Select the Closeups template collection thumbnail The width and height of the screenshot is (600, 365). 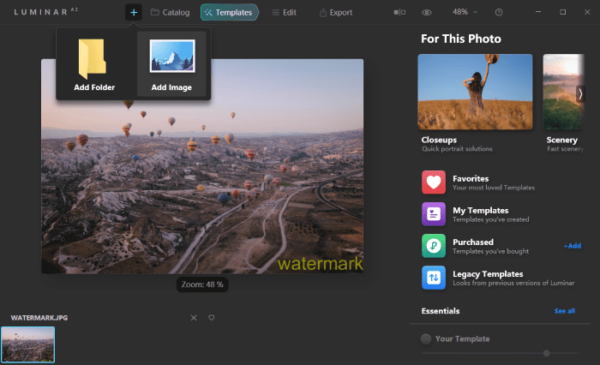click(475, 92)
